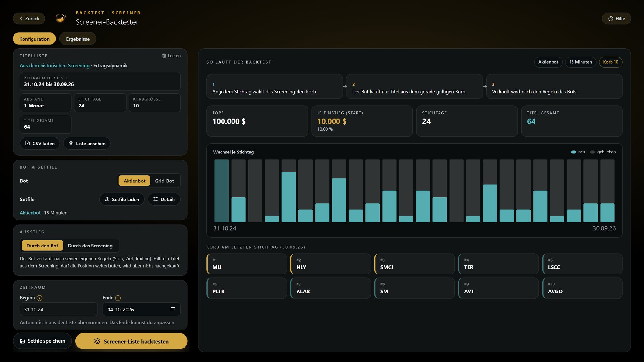Open basket card #10 AVGO
The height and width of the screenshot is (362, 644).
point(582,288)
